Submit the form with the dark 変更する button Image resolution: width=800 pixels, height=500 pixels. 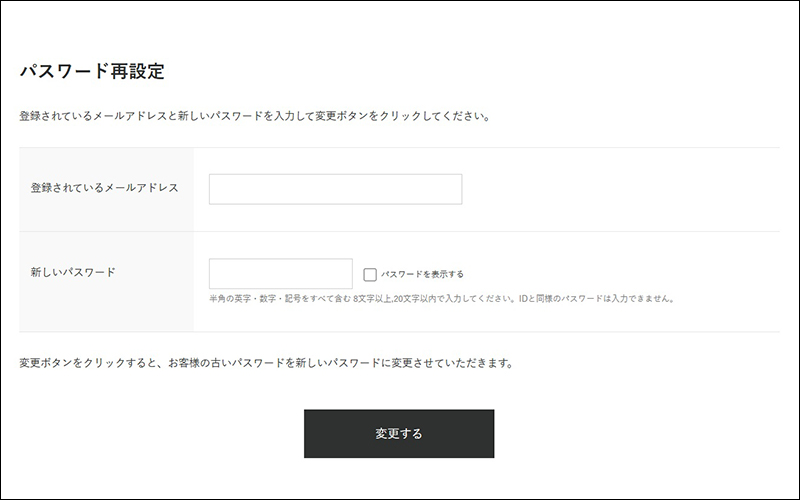pos(398,434)
